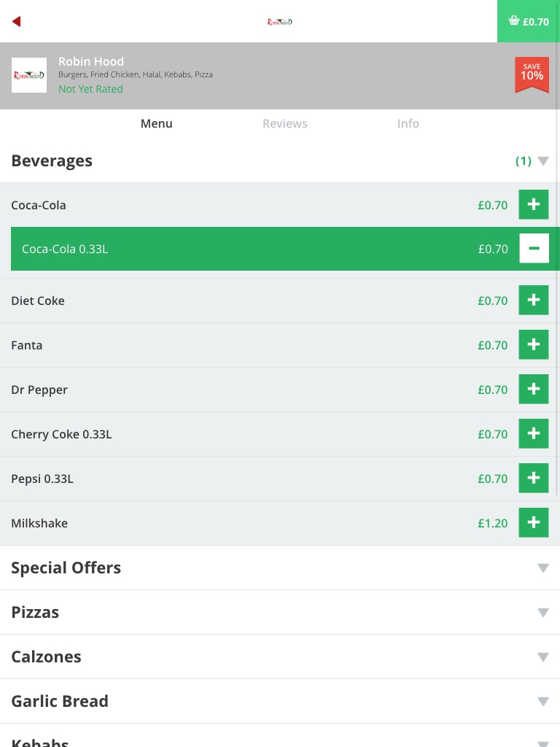The width and height of the screenshot is (560, 747).
Task: Add Pepsi 0.33L to basket
Action: pos(533,479)
